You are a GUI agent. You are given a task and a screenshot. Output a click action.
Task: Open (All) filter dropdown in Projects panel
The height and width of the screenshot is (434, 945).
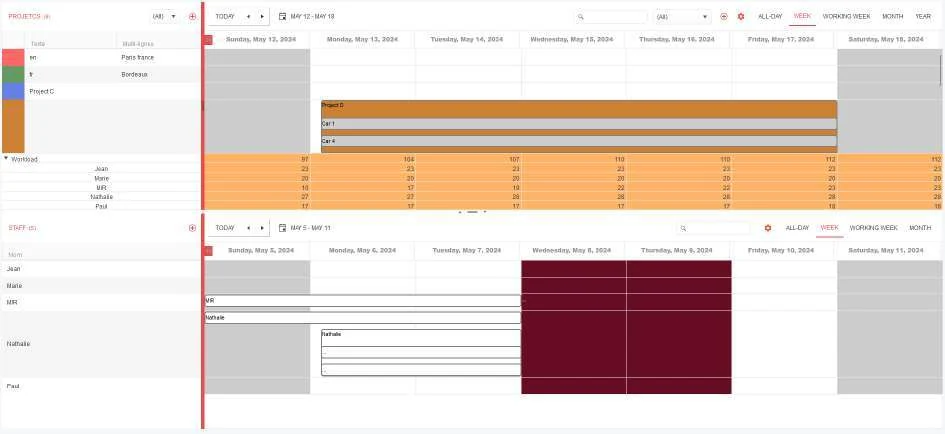(165, 17)
